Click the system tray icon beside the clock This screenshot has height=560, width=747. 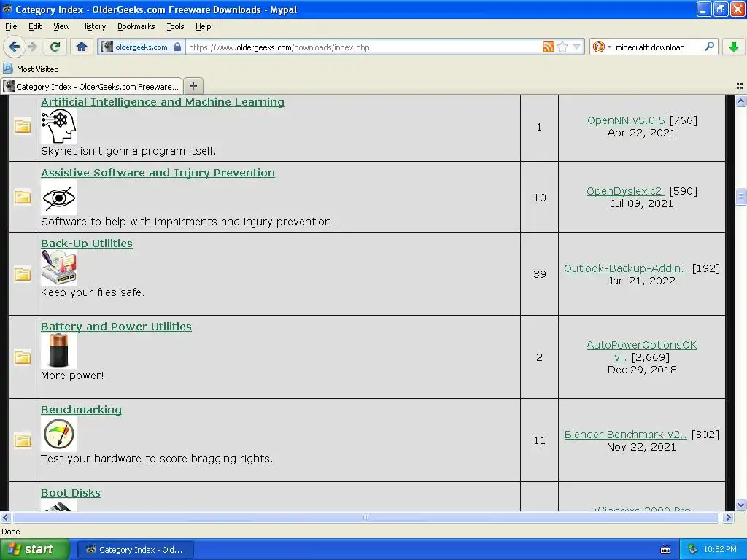click(x=693, y=550)
